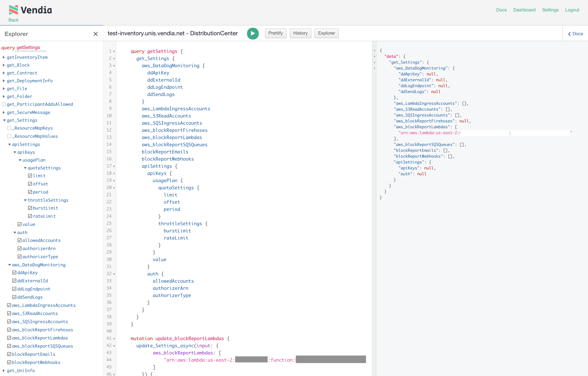Uncheck the blockReportEmails checkbox
Screen dimensions: 588x376
coord(9,354)
